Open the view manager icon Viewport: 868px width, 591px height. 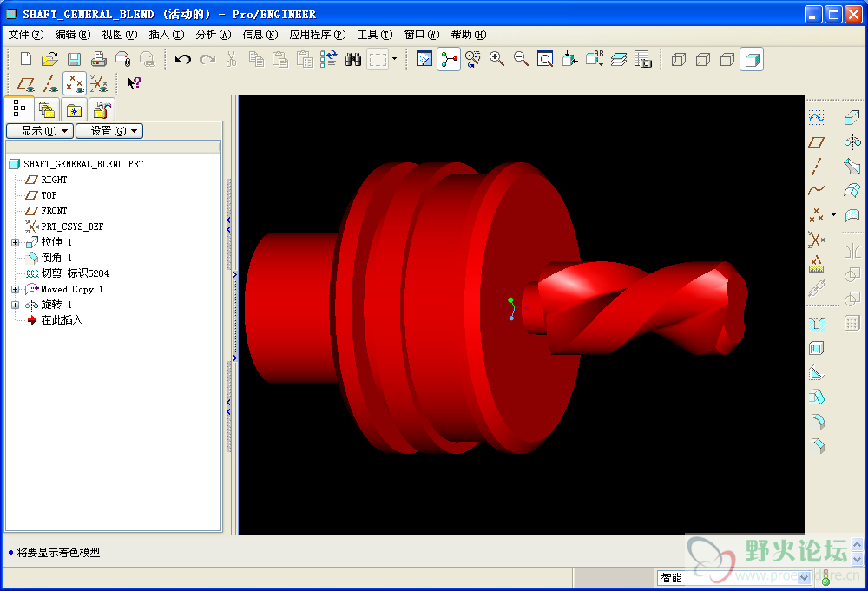point(642,59)
